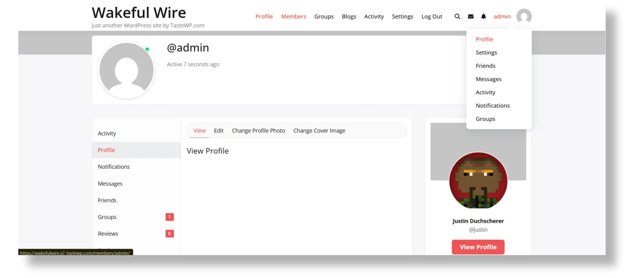Screen dimensions: 644x278
Task: Open Settings in the top navigation
Action: coord(402,17)
